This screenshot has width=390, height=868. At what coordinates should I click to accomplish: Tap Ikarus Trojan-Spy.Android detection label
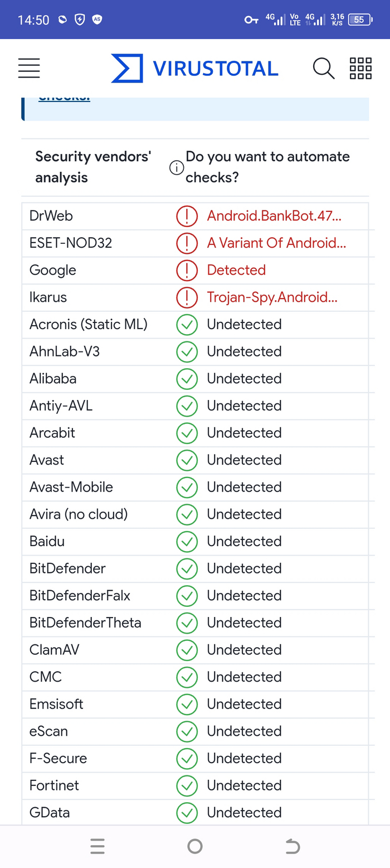(x=272, y=297)
